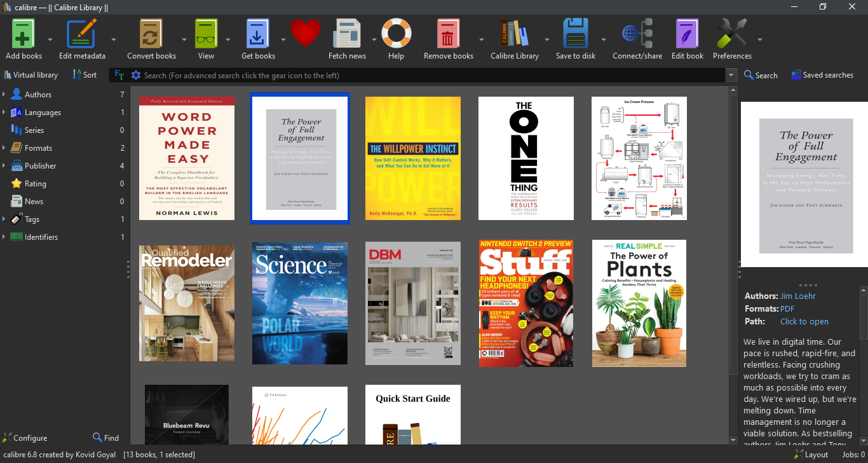Select The Power of Plants cover
868x463 pixels.
pyautogui.click(x=639, y=303)
